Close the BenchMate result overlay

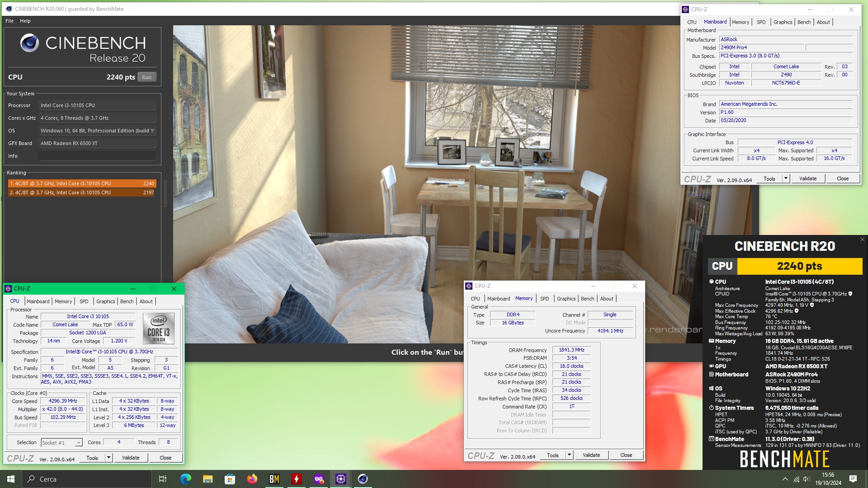pos(862,240)
